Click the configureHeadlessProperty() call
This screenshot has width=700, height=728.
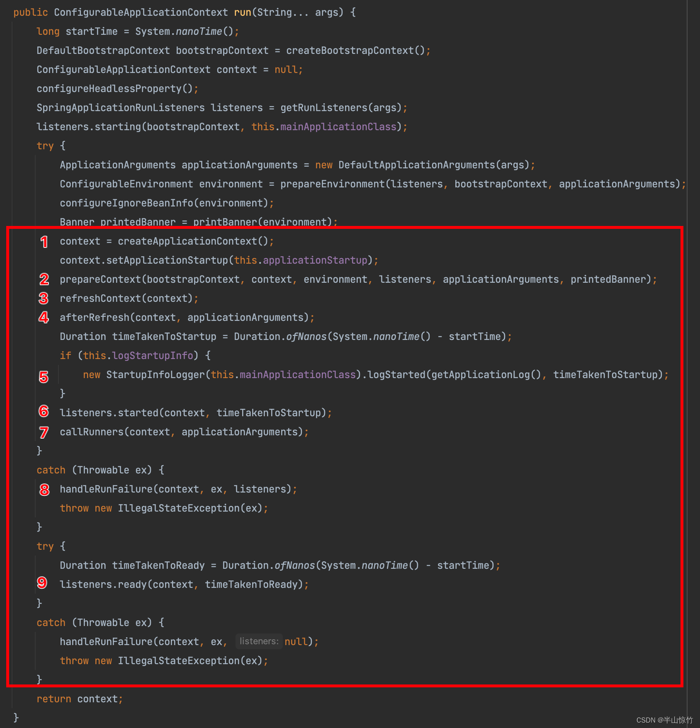(115, 89)
